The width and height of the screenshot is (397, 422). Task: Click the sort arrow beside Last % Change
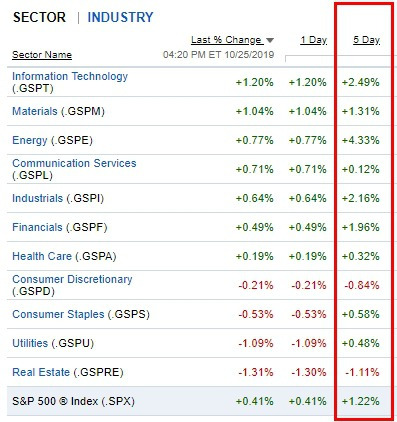[x=270, y=41]
